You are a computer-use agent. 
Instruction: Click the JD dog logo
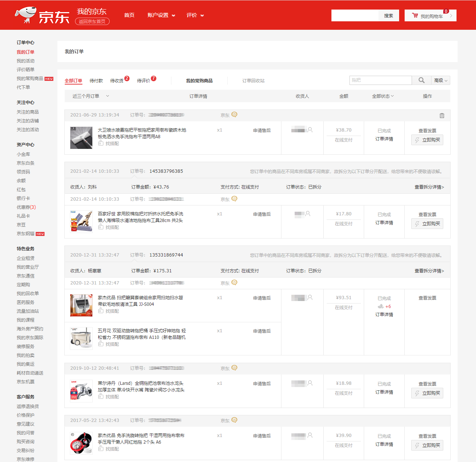[26, 15]
